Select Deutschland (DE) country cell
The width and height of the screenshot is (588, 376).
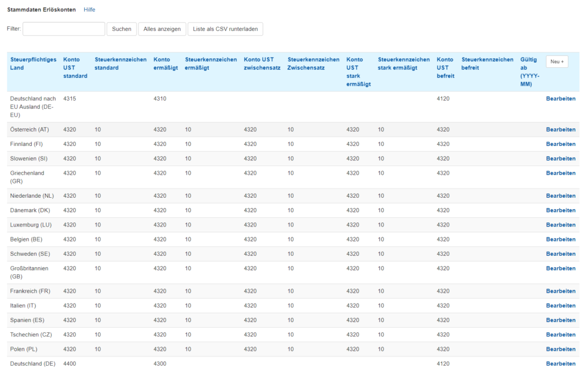33,364
